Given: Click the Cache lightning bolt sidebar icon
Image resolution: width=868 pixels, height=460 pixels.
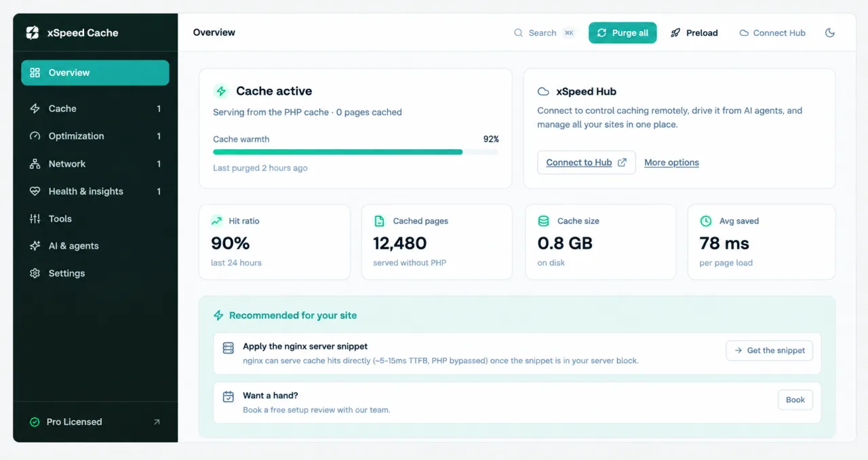Looking at the screenshot, I should coord(35,108).
